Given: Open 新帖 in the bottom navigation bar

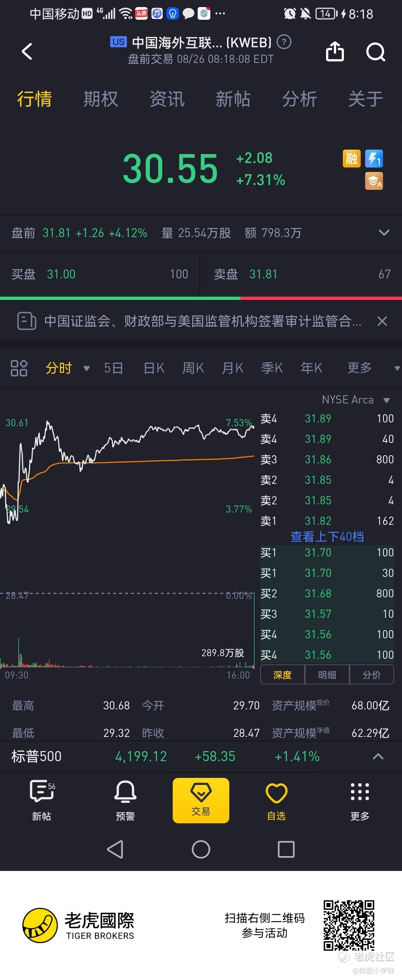Looking at the screenshot, I should pos(42,800).
